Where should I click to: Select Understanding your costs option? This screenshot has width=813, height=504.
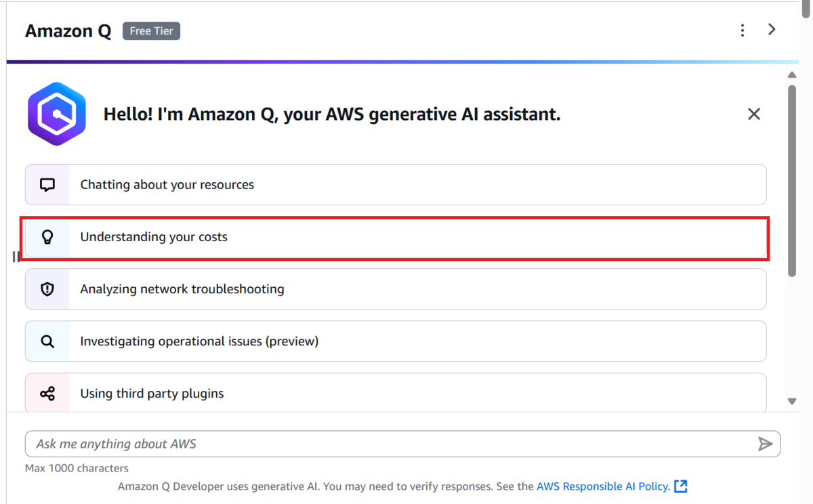tap(396, 237)
